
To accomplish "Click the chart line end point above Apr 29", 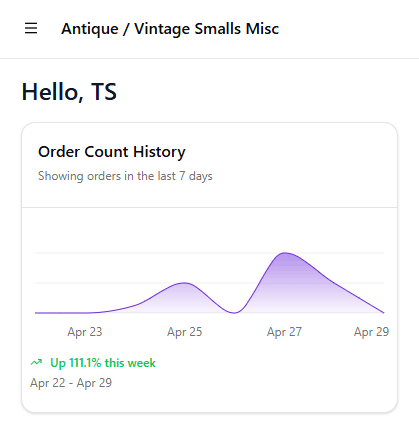I will tap(383, 312).
